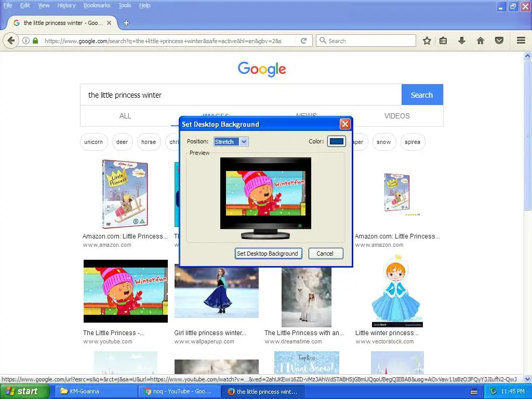Select the horse suggestion chip
This screenshot has height=399, width=532.
click(x=149, y=142)
